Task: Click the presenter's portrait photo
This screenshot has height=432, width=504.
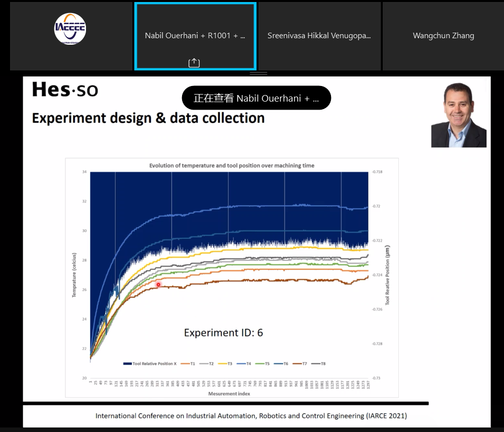Action: pyautogui.click(x=458, y=115)
